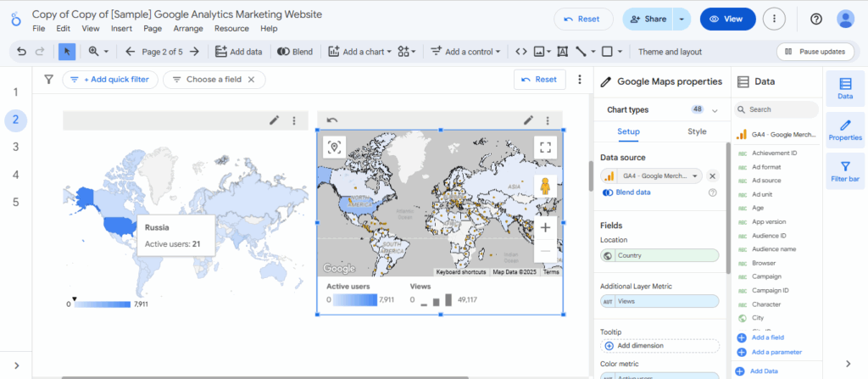Switch to the Style tab
This screenshot has height=379, width=868.
[697, 131]
